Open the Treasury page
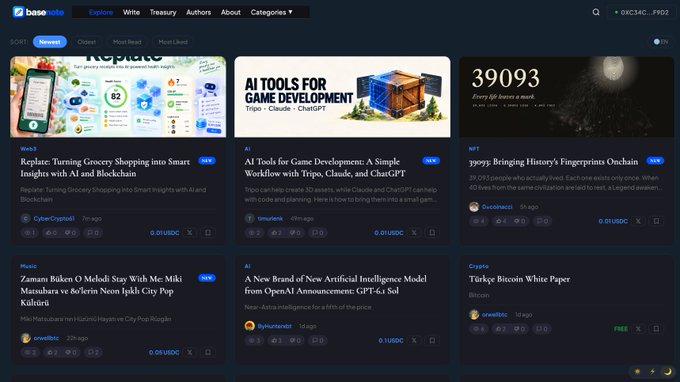This screenshot has height=382, width=680. [163, 12]
